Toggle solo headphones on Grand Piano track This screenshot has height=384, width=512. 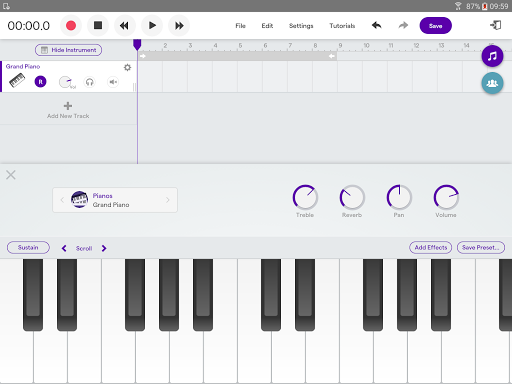click(89, 82)
